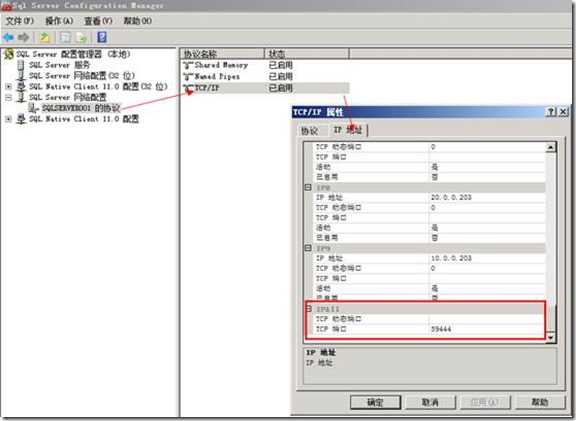Click the property list scroll-up arrow
576x421 pixels.
click(x=550, y=147)
